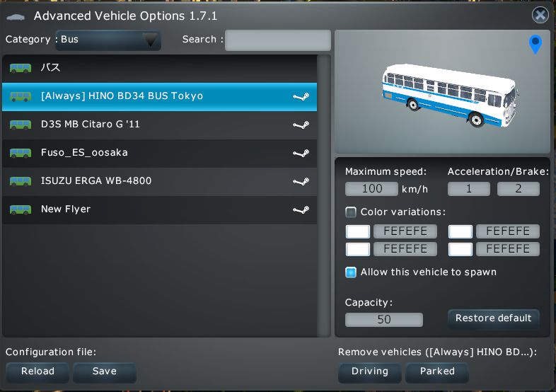The width and height of the screenshot is (556, 392).
Task: Open Steam workshop icon for New Flyer
Action: click(301, 210)
